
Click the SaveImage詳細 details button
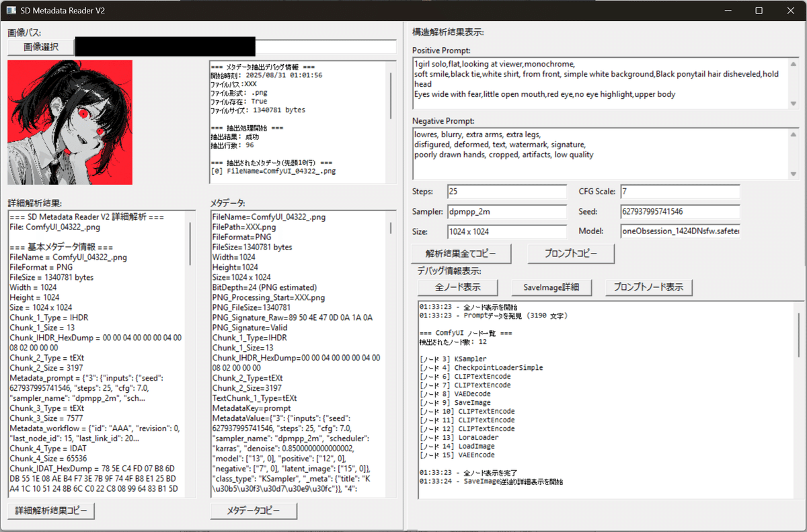pyautogui.click(x=551, y=287)
